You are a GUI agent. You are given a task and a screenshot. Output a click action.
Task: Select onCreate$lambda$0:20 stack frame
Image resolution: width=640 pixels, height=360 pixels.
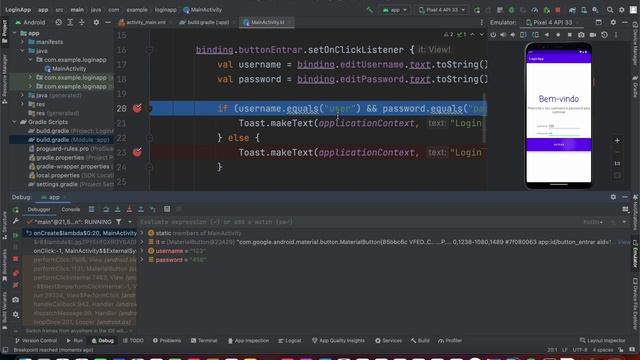81,233
